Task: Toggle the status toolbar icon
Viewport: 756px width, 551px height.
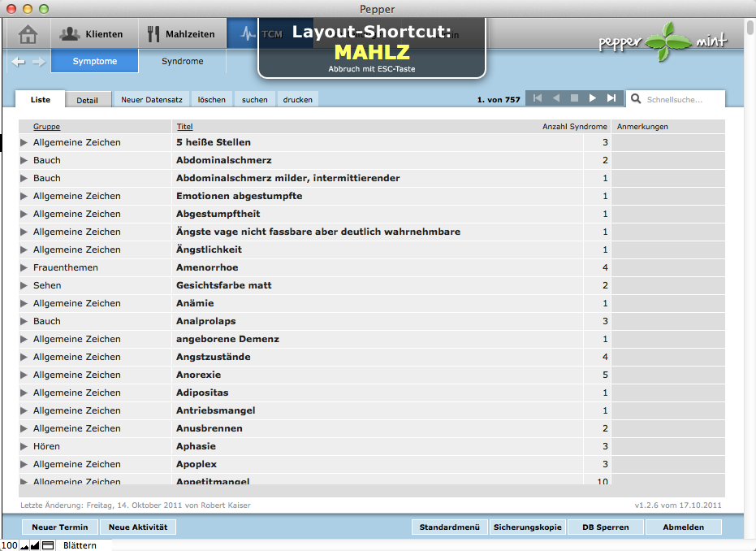Action: 47,545
